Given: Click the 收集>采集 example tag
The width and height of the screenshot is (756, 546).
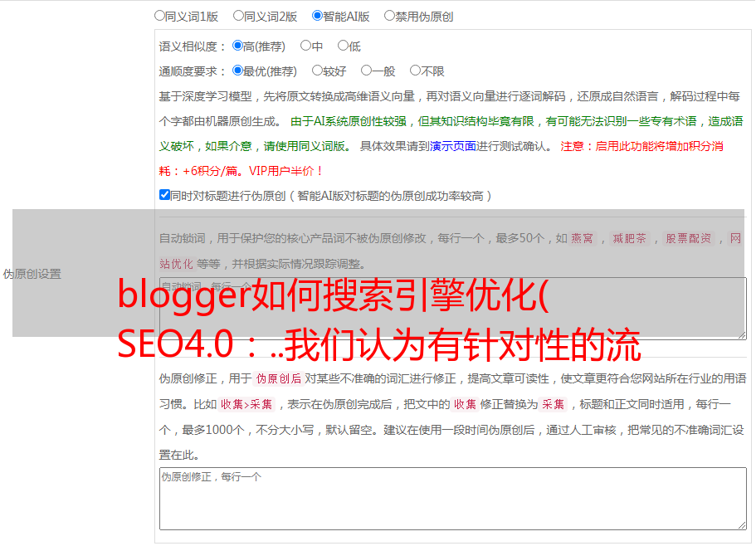Looking at the screenshot, I should pos(246,404).
